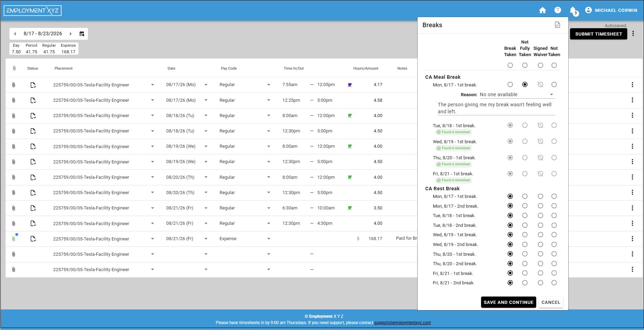644x330 pixels.
Task: Click status icon on Expense row
Action: 33,239
